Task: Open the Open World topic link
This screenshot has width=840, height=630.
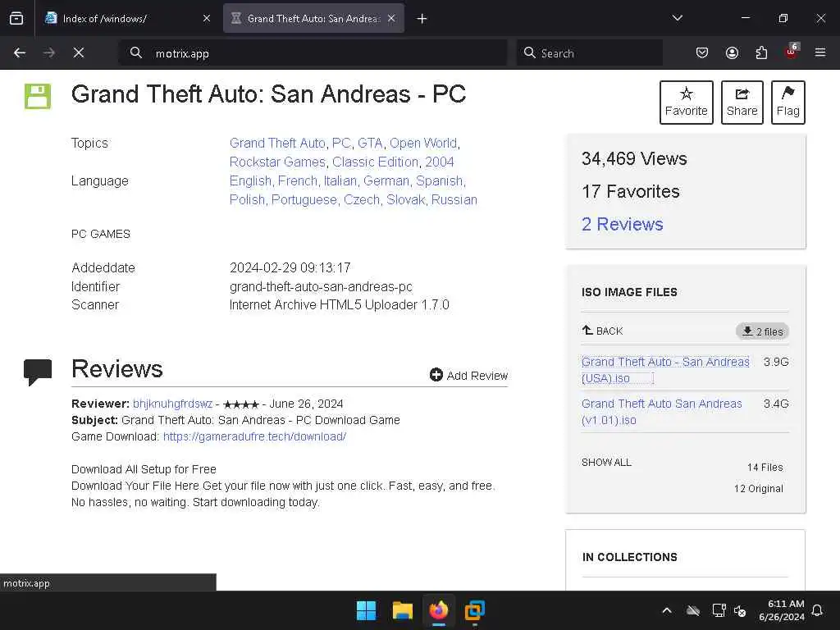Action: [x=423, y=143]
